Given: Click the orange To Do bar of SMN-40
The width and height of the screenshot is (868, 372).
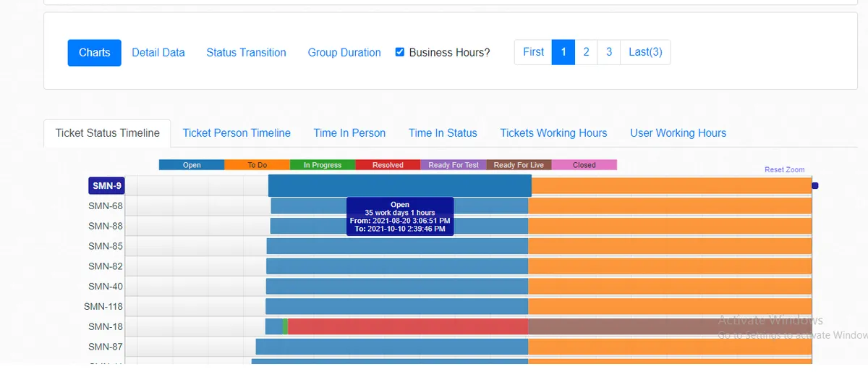Looking at the screenshot, I should coord(670,287).
